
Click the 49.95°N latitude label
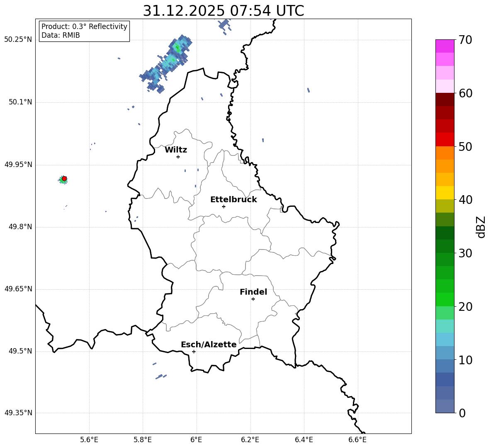pyautogui.click(x=18, y=165)
